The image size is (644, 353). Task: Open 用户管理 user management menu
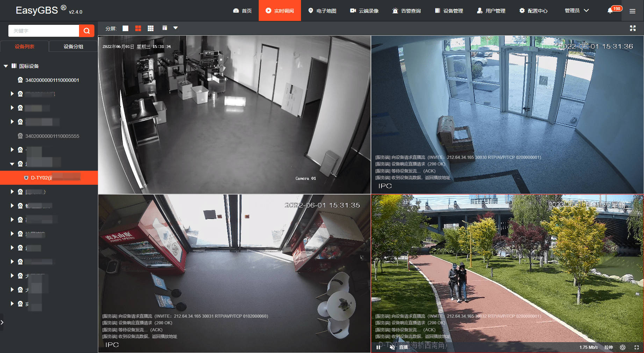tap(491, 11)
